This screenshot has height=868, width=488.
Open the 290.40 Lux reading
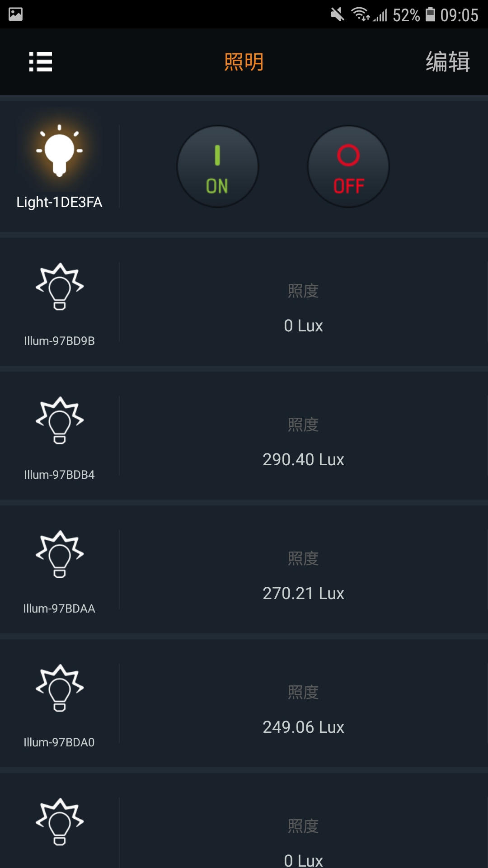(x=303, y=459)
